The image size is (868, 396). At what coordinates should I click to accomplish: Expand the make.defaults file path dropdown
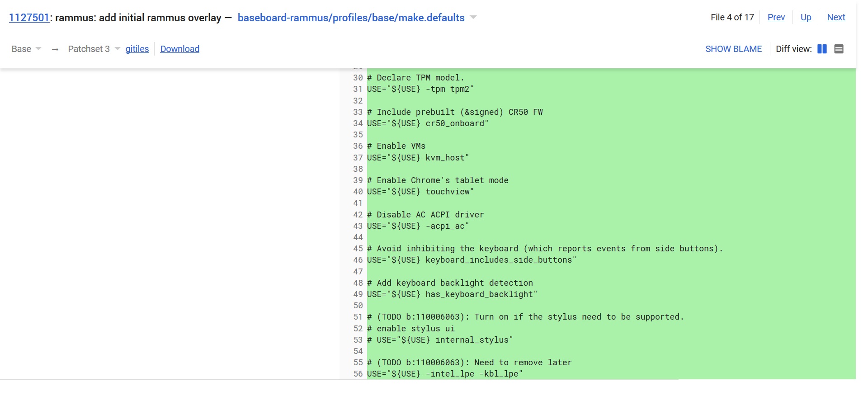pyautogui.click(x=473, y=18)
